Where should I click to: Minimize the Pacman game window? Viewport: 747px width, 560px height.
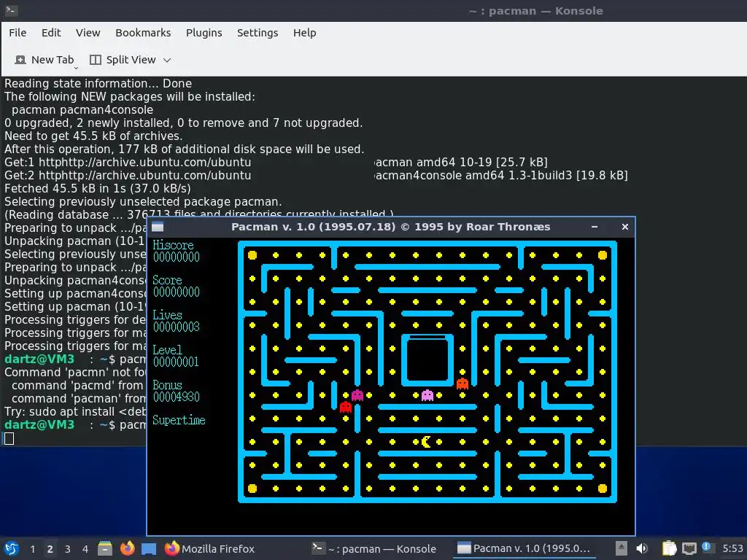594,227
